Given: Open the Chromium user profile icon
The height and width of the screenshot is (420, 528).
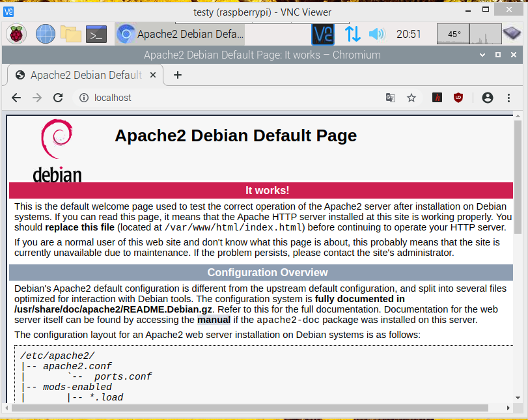Looking at the screenshot, I should pos(487,98).
